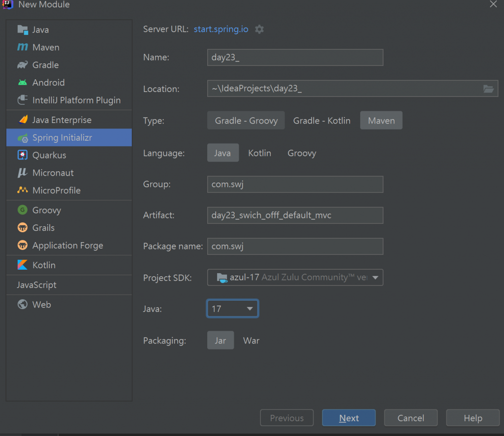Click the Gradle elephant icon

23,65
